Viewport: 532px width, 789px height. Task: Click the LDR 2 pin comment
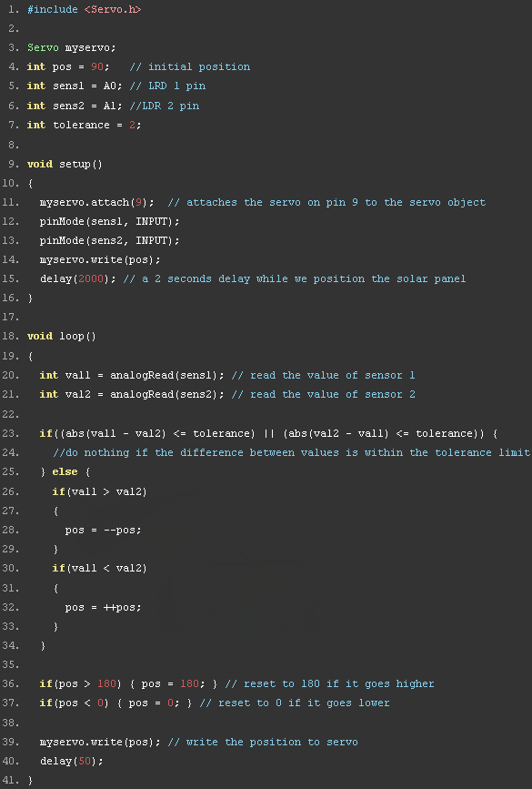(167, 106)
